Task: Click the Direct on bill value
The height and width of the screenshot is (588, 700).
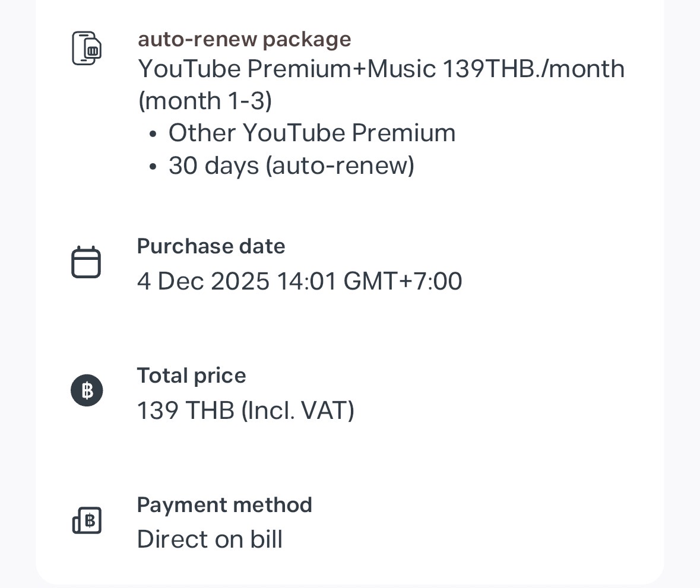Action: coord(210,539)
